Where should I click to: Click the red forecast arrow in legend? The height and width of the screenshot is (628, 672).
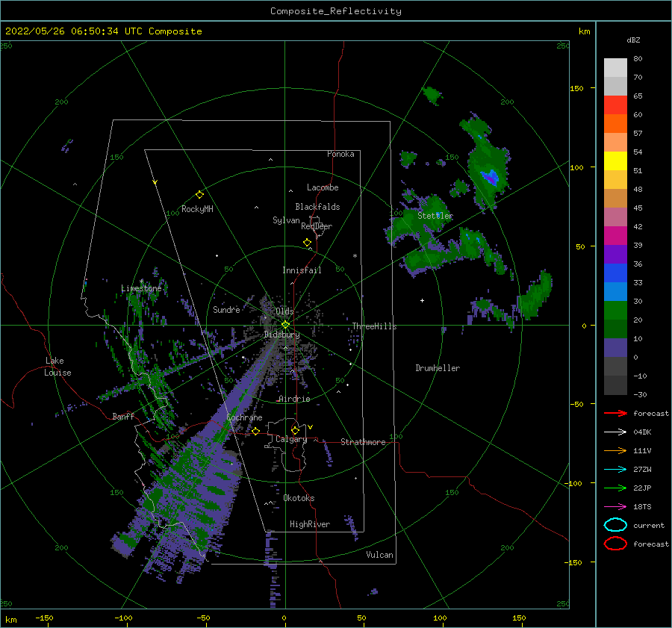point(615,413)
